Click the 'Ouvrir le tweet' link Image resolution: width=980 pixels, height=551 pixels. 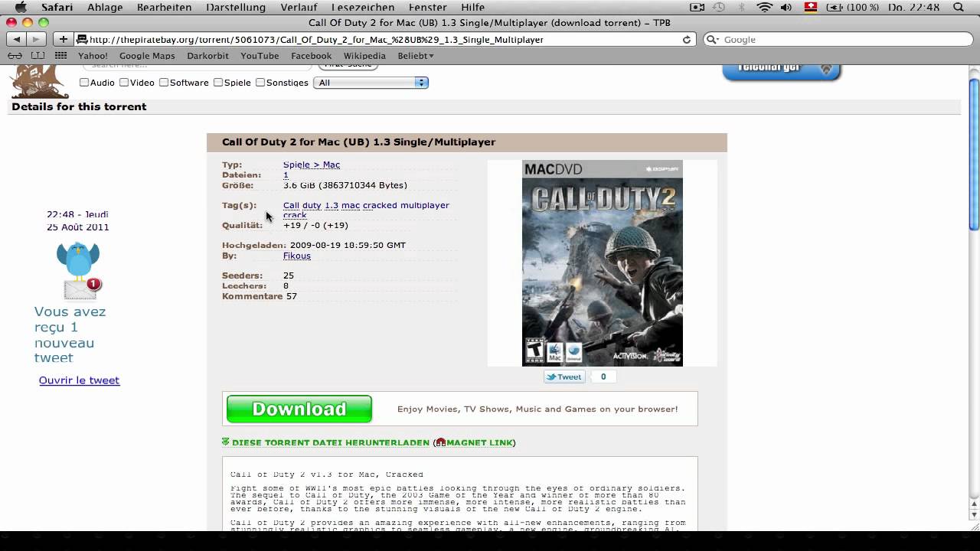click(x=80, y=380)
